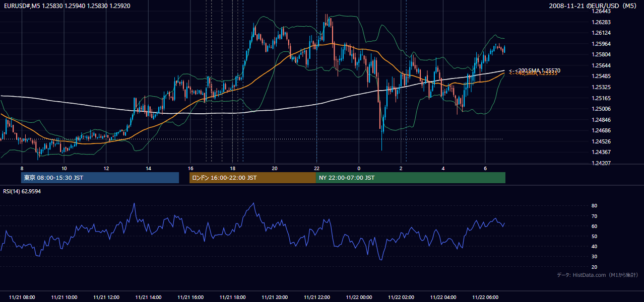Click the 11/21 18:00 bottom time label
This screenshot has width=644, height=302.
233,297
